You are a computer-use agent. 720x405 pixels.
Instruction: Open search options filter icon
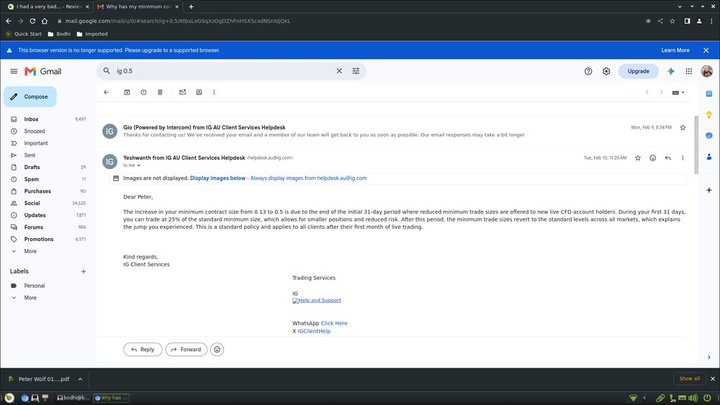pyautogui.click(x=356, y=71)
